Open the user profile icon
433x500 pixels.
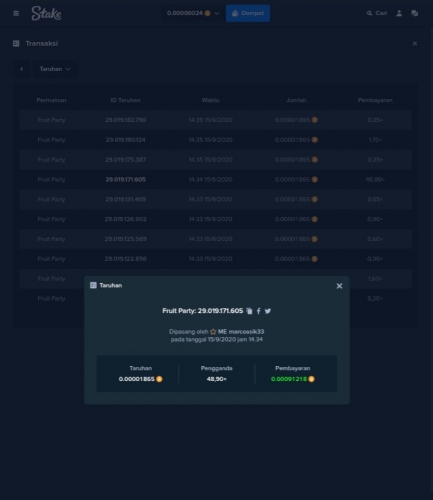click(399, 13)
